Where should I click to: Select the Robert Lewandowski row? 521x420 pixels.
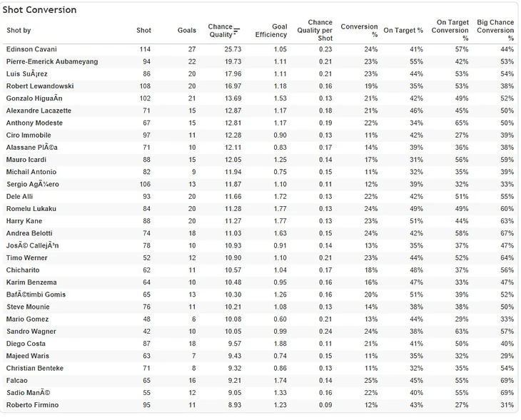coord(260,86)
